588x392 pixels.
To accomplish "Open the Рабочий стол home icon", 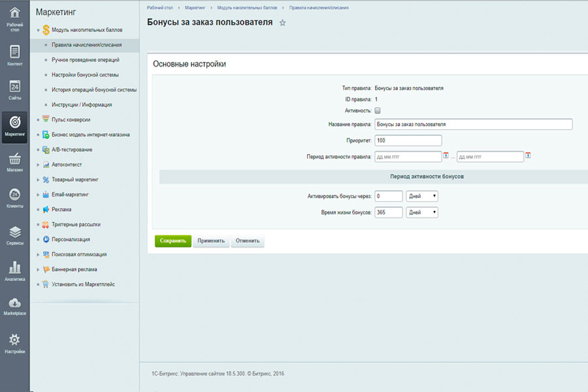I will point(14,14).
